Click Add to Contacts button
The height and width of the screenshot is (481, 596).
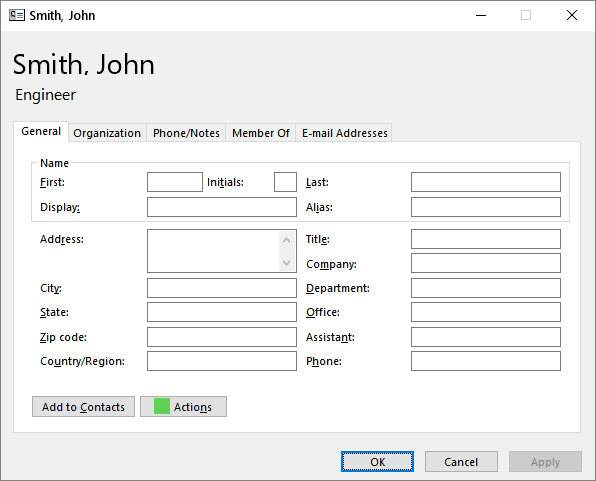(x=83, y=407)
